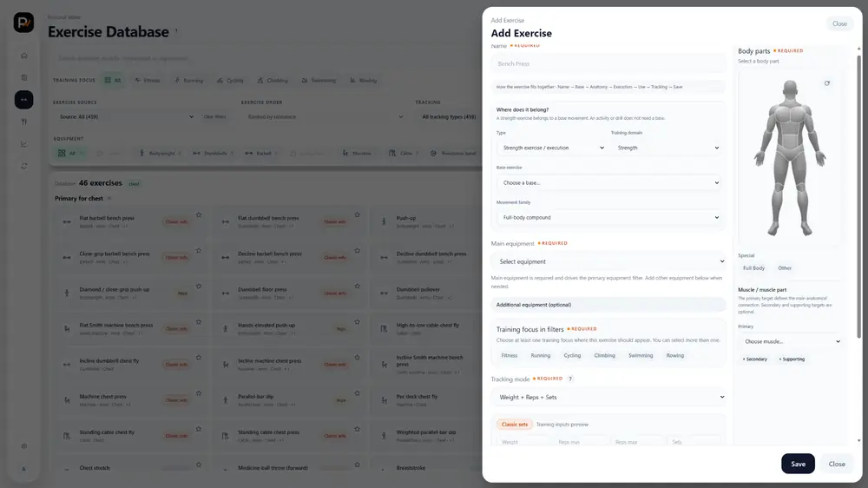The image size is (868, 488).
Task: Toggle Fitness training focus in the dialog
Action: [x=510, y=356]
